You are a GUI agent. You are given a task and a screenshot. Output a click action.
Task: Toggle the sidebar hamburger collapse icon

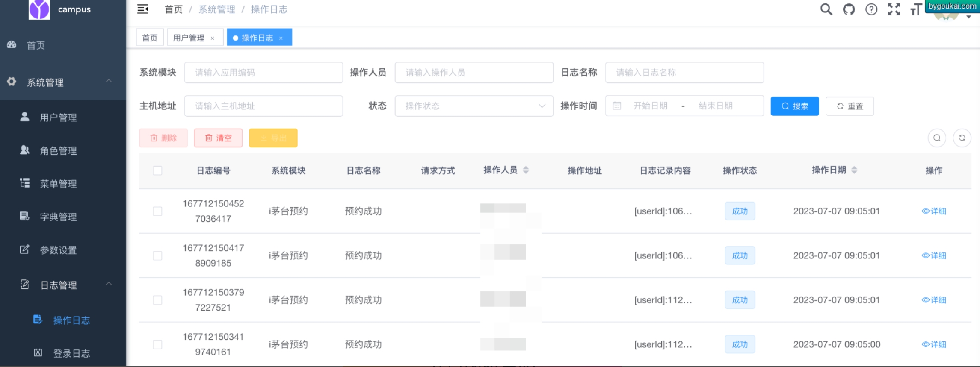coord(142,9)
